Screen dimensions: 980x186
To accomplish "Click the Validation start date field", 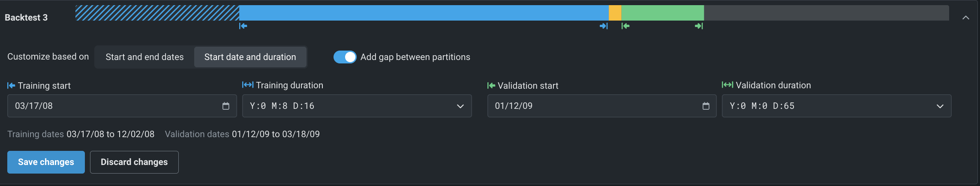I will (x=594, y=106).
